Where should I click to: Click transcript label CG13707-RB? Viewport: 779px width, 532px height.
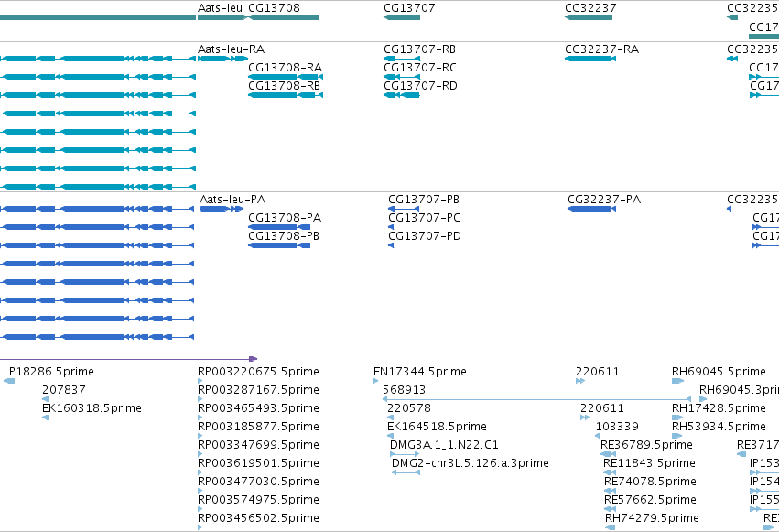coord(420,49)
